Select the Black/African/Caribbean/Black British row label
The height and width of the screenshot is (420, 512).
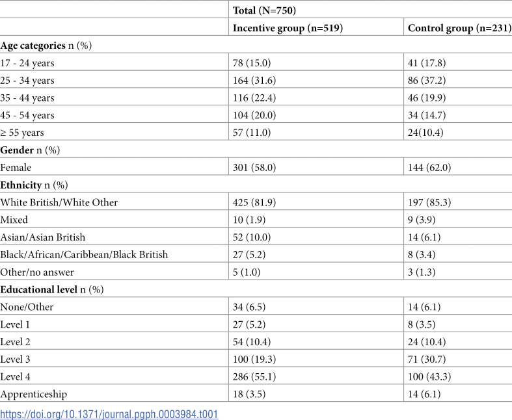pos(84,255)
